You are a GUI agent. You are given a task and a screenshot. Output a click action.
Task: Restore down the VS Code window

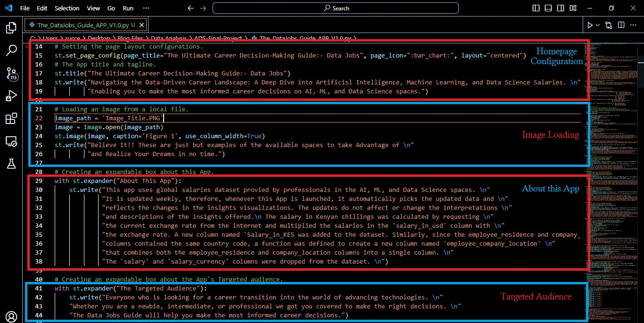coord(611,8)
